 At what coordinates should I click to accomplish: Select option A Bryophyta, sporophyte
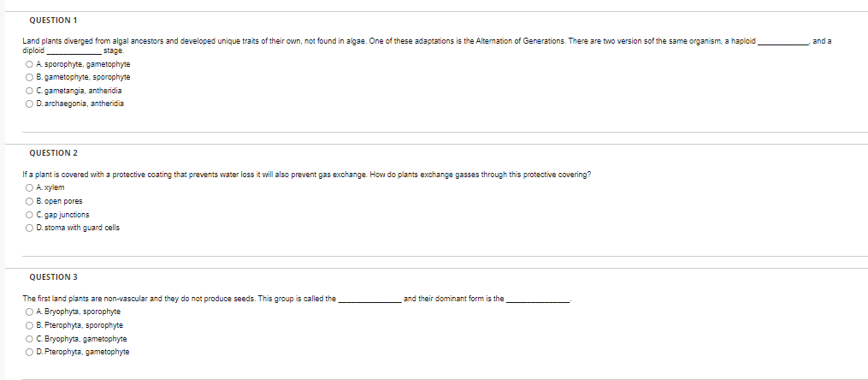tap(29, 312)
